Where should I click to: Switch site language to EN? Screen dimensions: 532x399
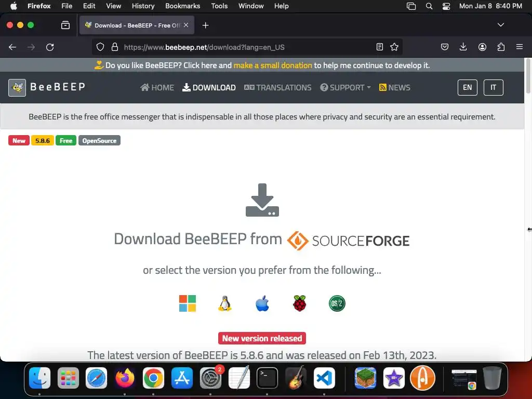[x=467, y=87]
